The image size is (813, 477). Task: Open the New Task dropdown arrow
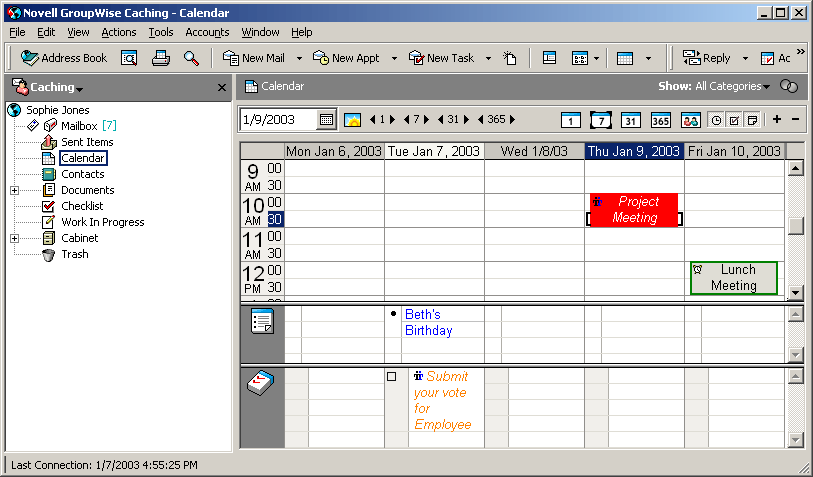coord(488,59)
